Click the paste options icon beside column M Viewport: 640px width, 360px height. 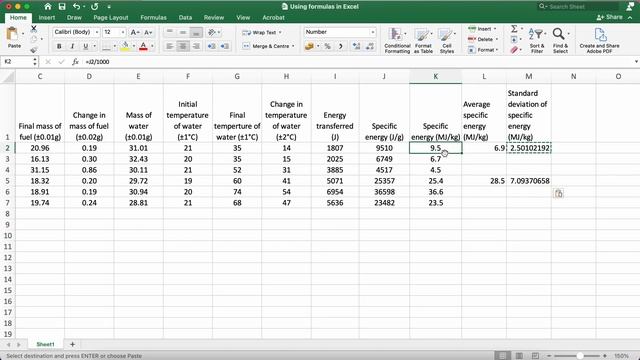click(558, 193)
